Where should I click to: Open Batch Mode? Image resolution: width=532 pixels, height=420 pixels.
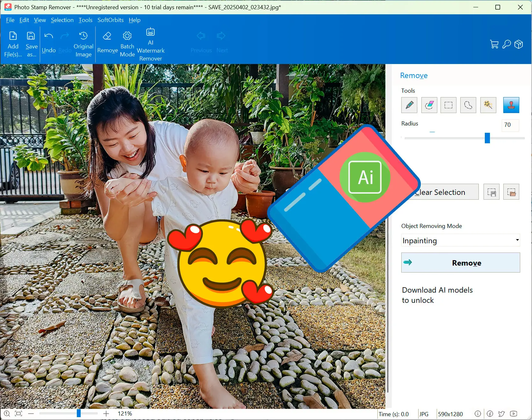click(127, 44)
